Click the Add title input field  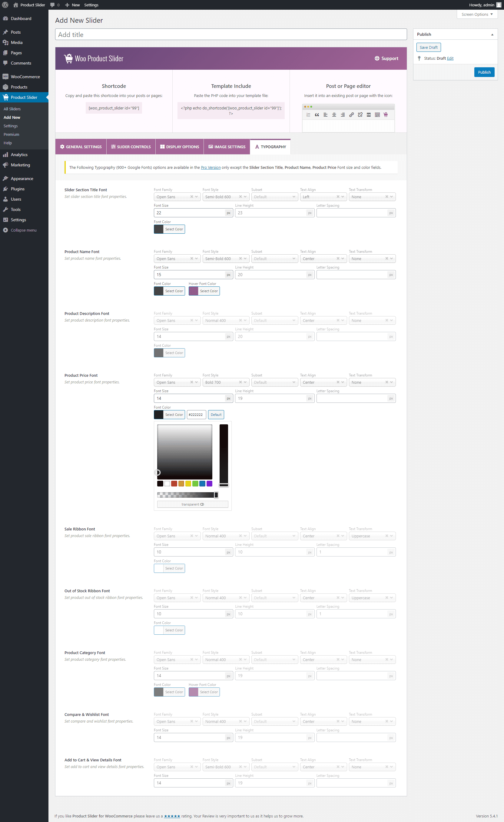231,34
